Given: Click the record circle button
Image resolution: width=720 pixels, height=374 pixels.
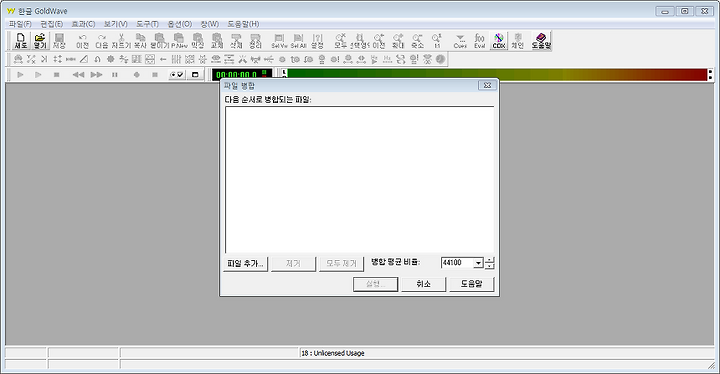Looking at the screenshot, I should click(136, 74).
